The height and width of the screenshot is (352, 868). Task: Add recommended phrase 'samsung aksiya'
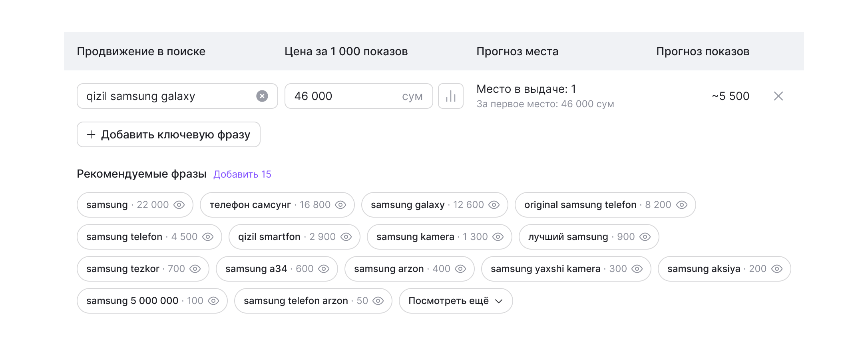(725, 269)
